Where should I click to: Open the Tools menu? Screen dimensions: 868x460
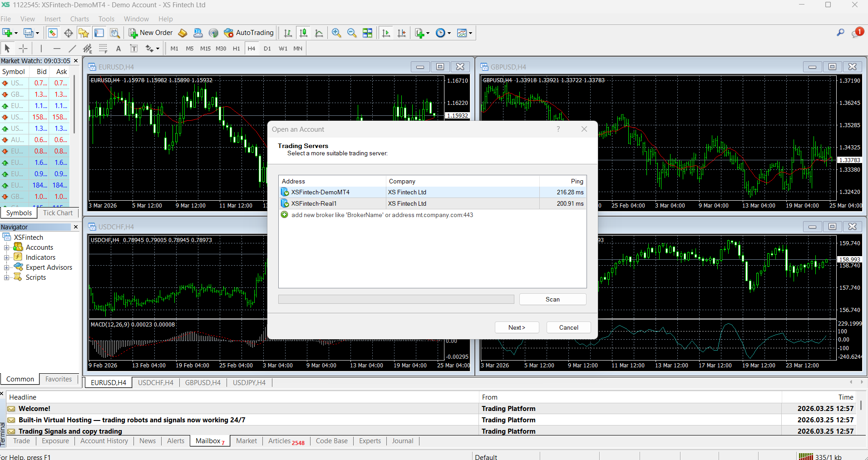click(x=106, y=19)
